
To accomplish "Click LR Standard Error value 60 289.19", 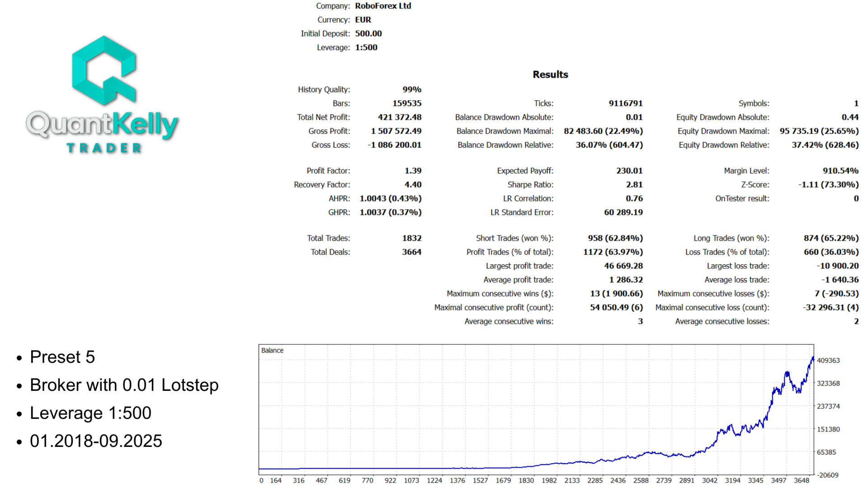I will 623,212.
